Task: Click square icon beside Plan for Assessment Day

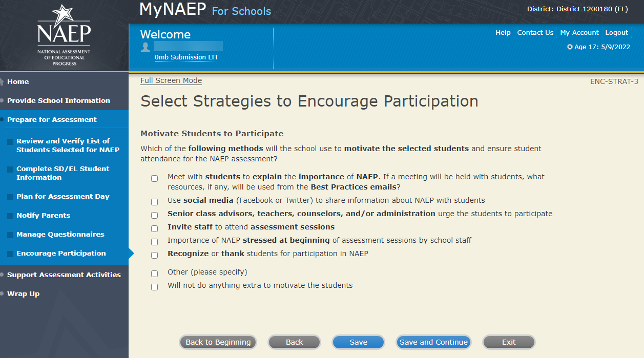Action: coord(10,197)
